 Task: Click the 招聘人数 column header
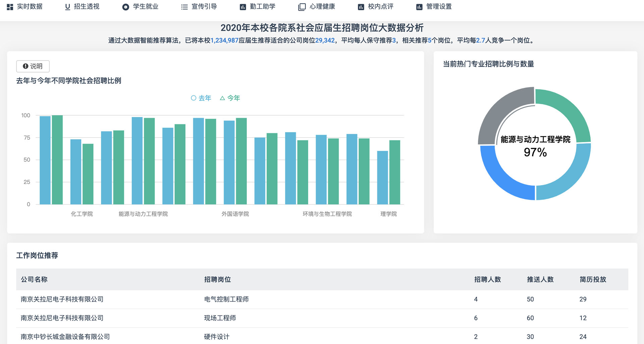487,279
